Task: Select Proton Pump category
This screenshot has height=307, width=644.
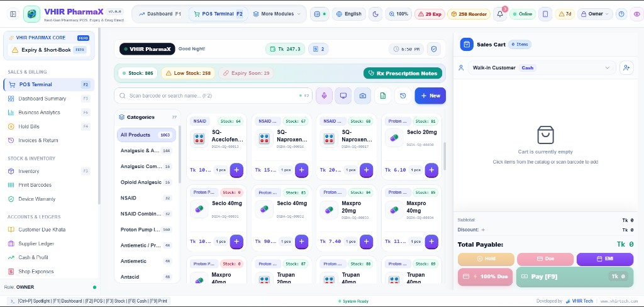Action: [146, 230]
